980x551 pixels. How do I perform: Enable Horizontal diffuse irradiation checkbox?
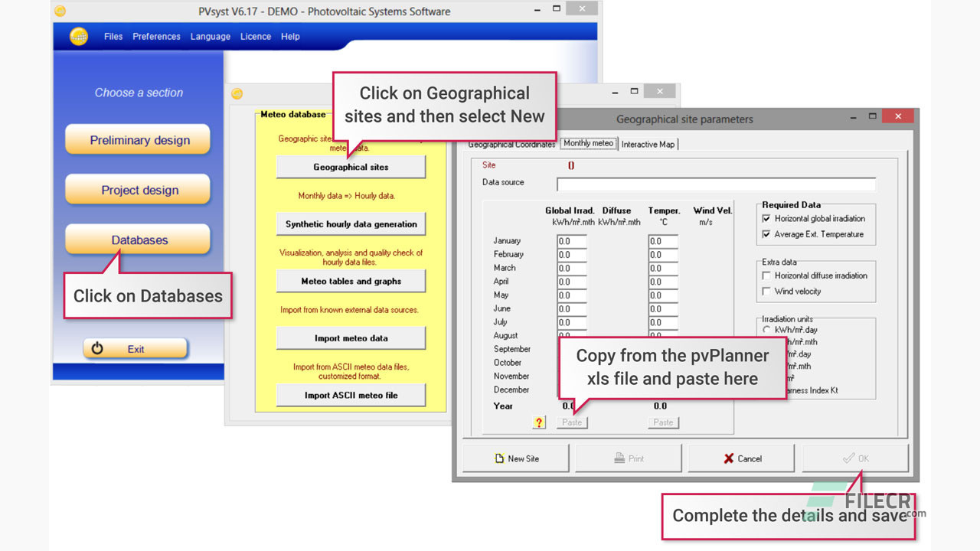coord(767,275)
